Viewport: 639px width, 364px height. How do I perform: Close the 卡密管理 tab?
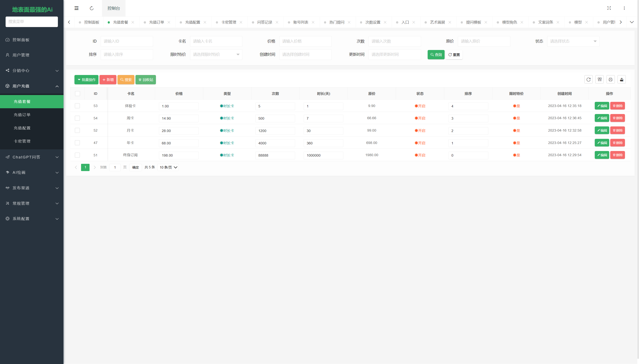(x=241, y=22)
